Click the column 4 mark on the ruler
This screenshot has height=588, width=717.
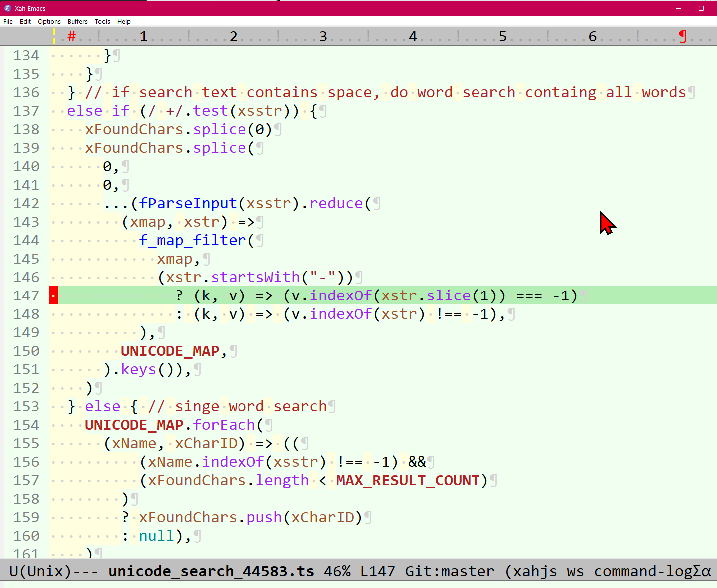coord(413,36)
